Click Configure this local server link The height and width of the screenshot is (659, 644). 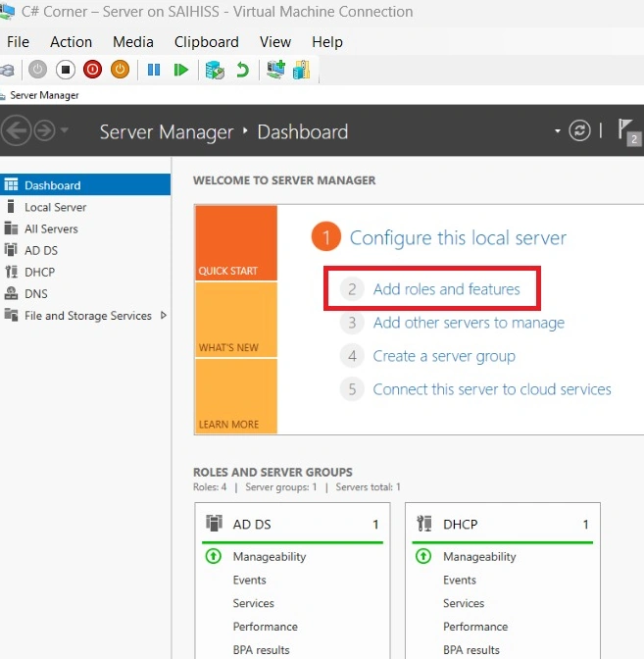(x=458, y=238)
